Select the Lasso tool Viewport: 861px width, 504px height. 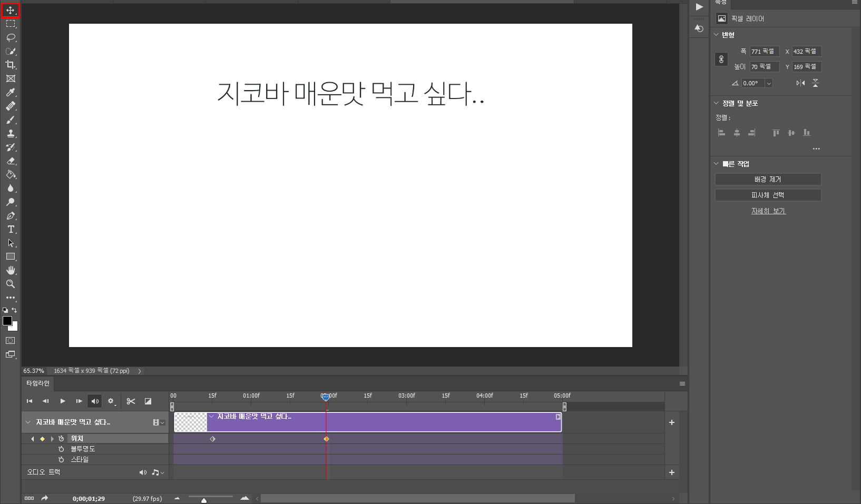point(11,37)
